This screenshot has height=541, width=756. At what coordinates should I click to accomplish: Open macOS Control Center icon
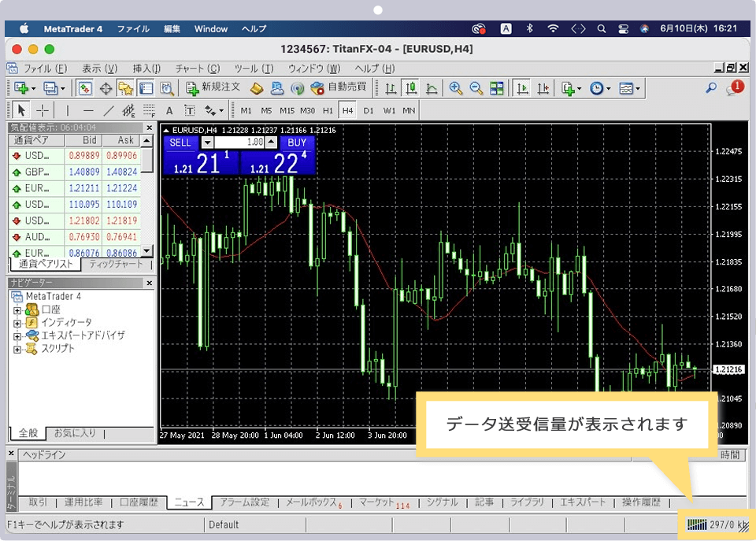click(x=623, y=28)
